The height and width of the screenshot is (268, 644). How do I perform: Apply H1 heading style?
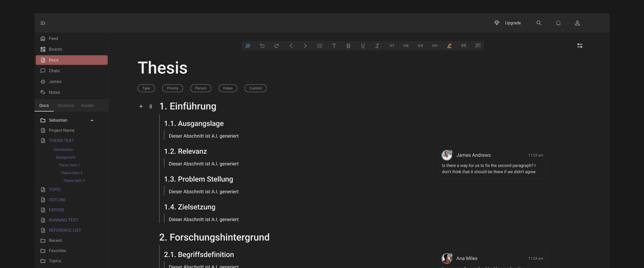391,46
